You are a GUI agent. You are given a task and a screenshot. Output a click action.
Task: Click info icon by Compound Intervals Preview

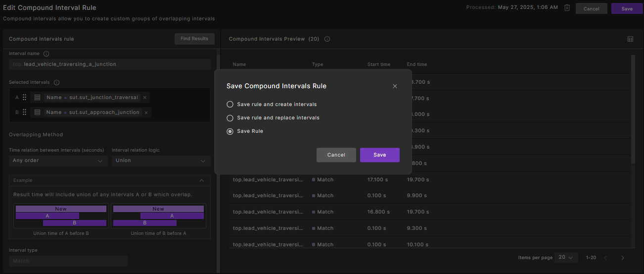click(x=327, y=39)
